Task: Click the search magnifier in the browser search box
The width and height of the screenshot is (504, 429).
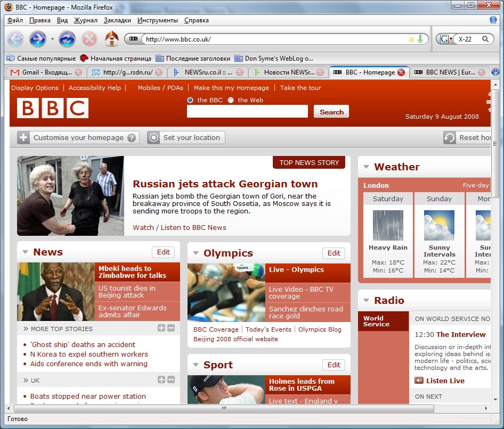Action: click(x=485, y=39)
